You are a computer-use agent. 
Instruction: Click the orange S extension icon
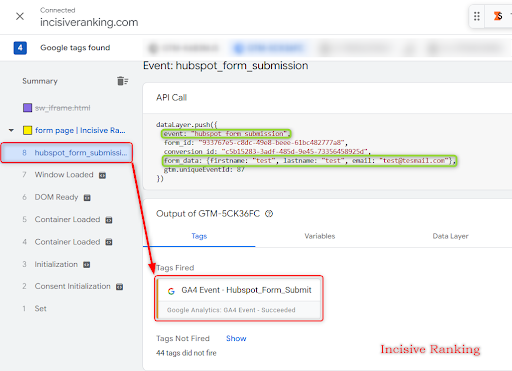click(498, 16)
